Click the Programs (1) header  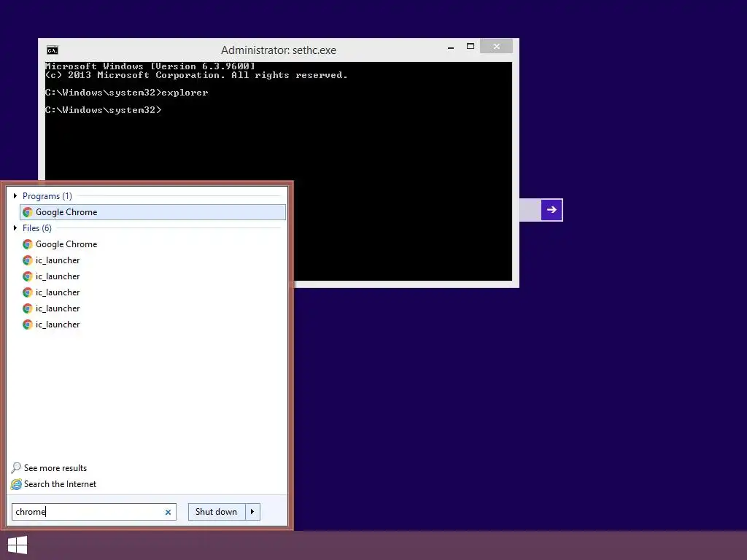47,195
